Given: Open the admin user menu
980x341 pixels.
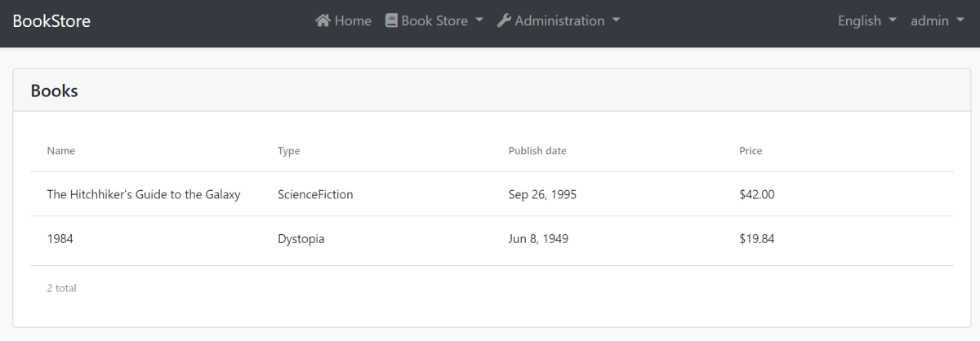Looking at the screenshot, I should coord(939,20).
